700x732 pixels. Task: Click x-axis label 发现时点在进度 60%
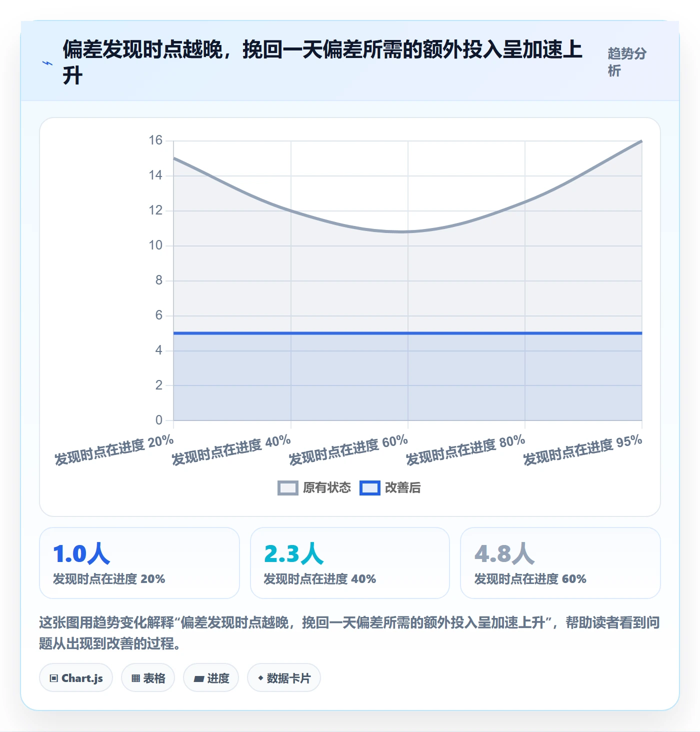348,450
